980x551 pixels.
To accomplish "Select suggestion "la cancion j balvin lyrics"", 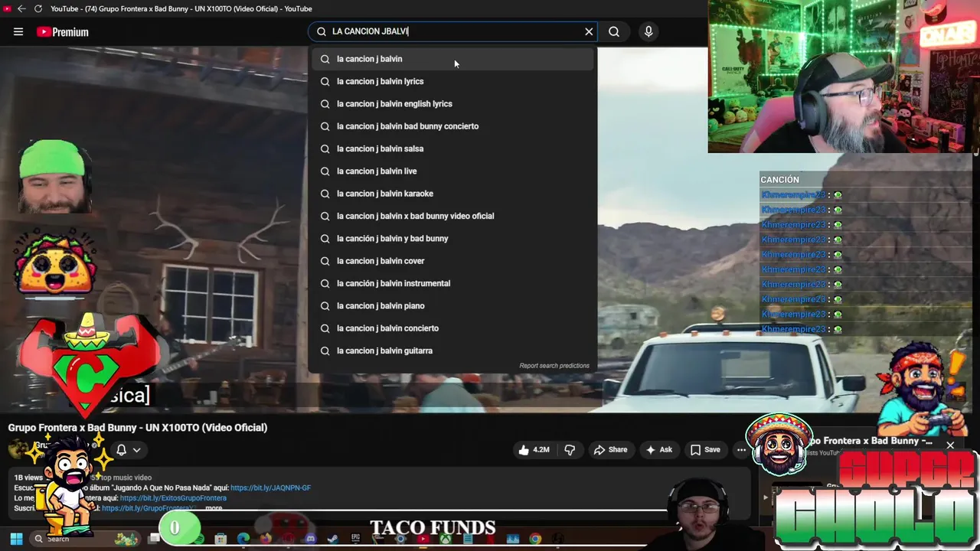I will [452, 81].
